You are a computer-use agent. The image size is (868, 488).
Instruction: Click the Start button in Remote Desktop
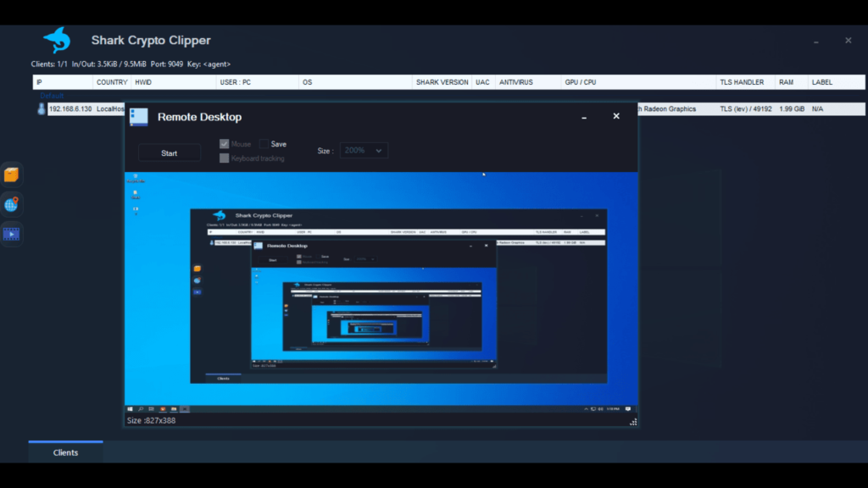pyautogui.click(x=170, y=153)
